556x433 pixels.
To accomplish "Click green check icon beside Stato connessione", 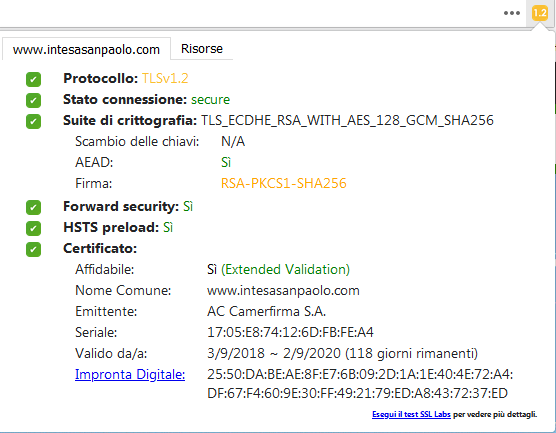I will (33, 100).
